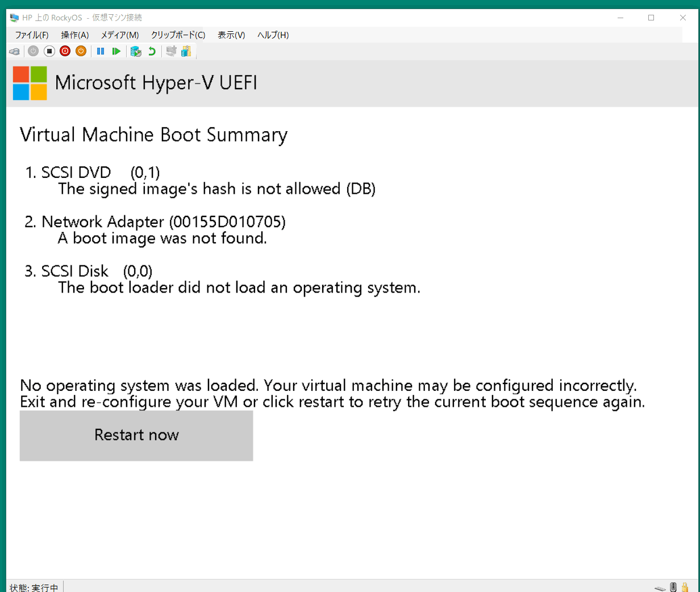
Task: Click the grayed Start power icon
Action: [x=34, y=51]
